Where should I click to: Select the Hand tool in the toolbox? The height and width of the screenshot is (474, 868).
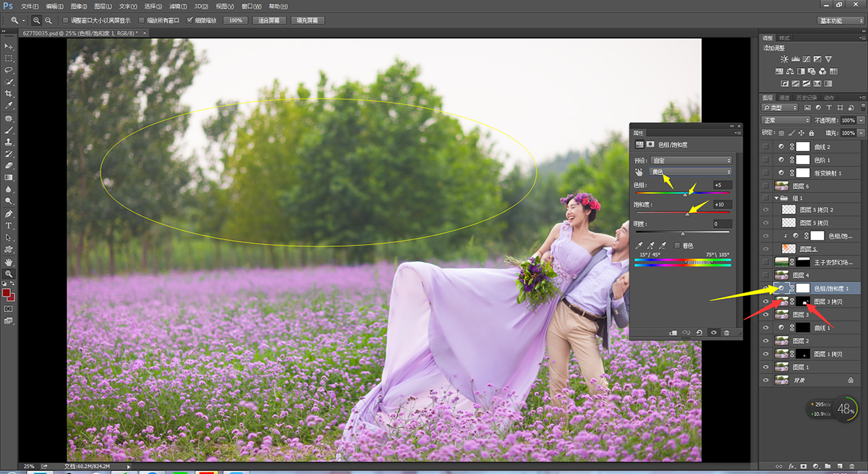(x=9, y=262)
